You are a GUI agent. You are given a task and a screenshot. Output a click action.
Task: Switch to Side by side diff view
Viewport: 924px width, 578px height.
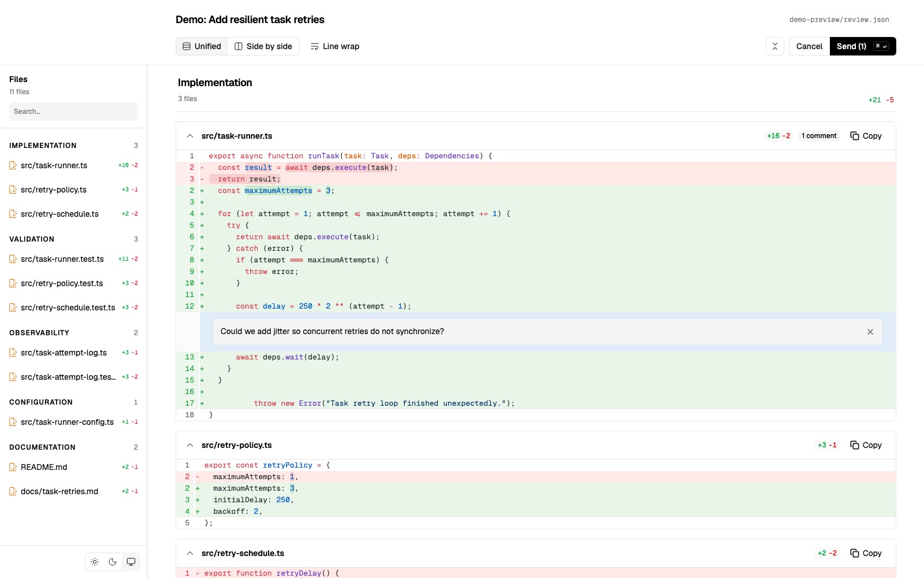coord(263,46)
